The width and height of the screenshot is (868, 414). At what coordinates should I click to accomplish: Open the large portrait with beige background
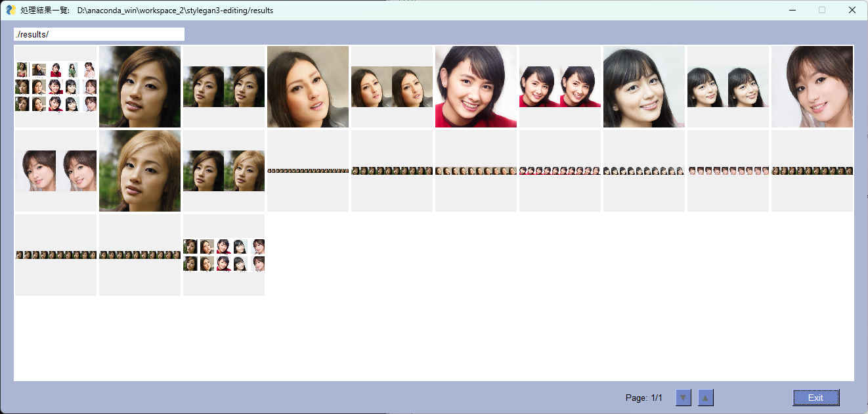pos(308,87)
